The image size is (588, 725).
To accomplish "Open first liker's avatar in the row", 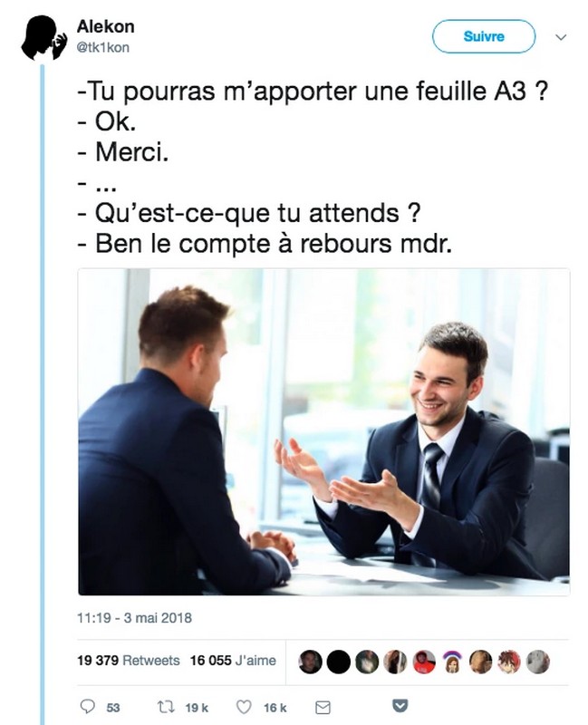I will coord(310,662).
